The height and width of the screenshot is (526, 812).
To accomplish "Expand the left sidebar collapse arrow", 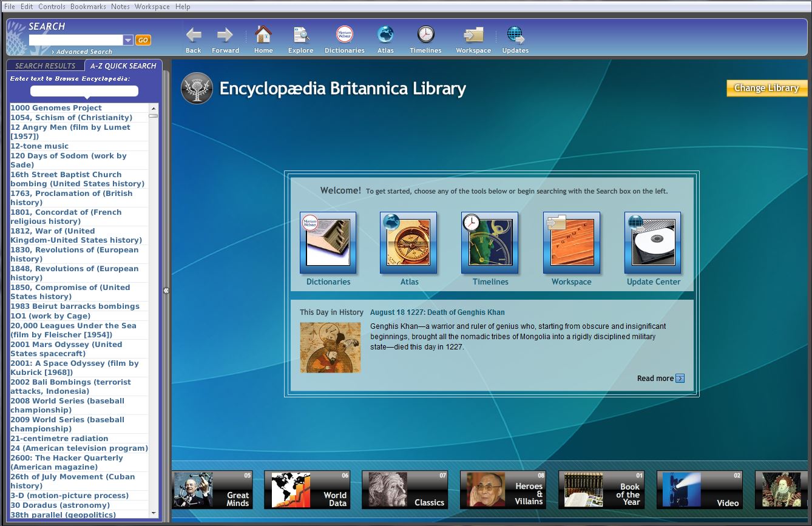I will [x=166, y=291].
